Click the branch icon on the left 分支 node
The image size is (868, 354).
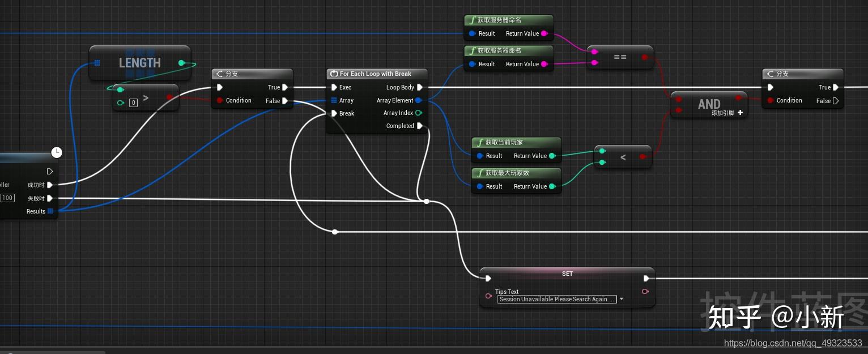pos(219,74)
